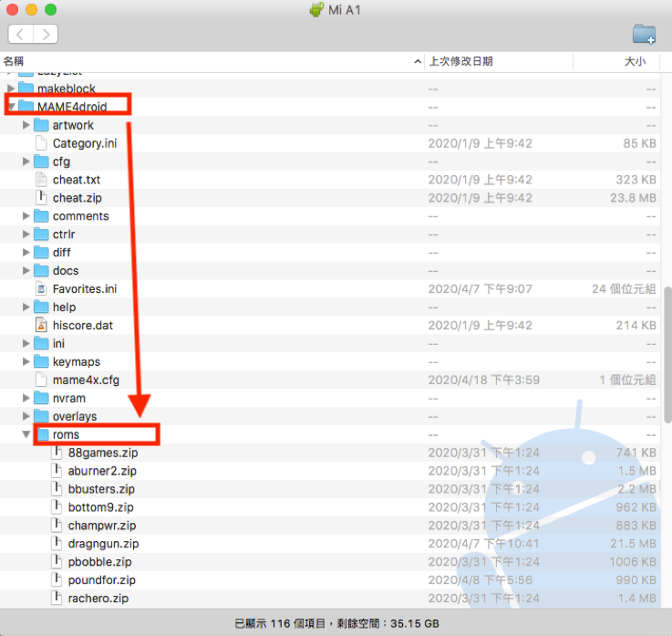Viewport: 672px width, 636px height.
Task: Click the aburner2.zip archive icon
Action: 57,471
